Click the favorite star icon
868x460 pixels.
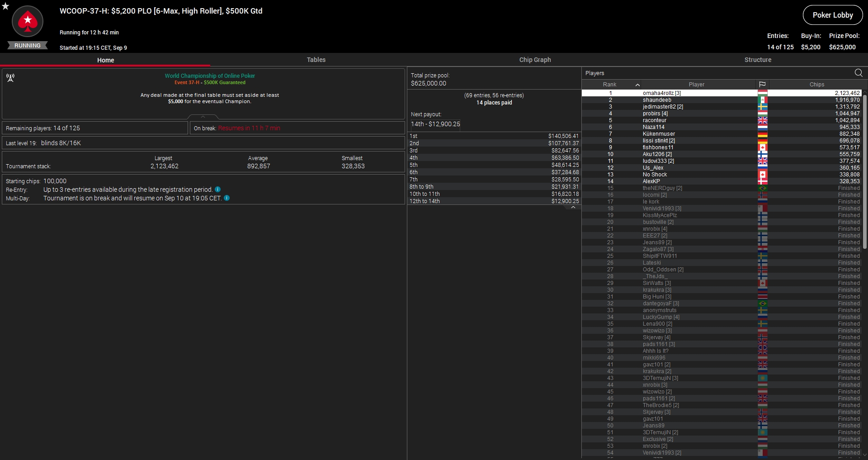pos(5,6)
